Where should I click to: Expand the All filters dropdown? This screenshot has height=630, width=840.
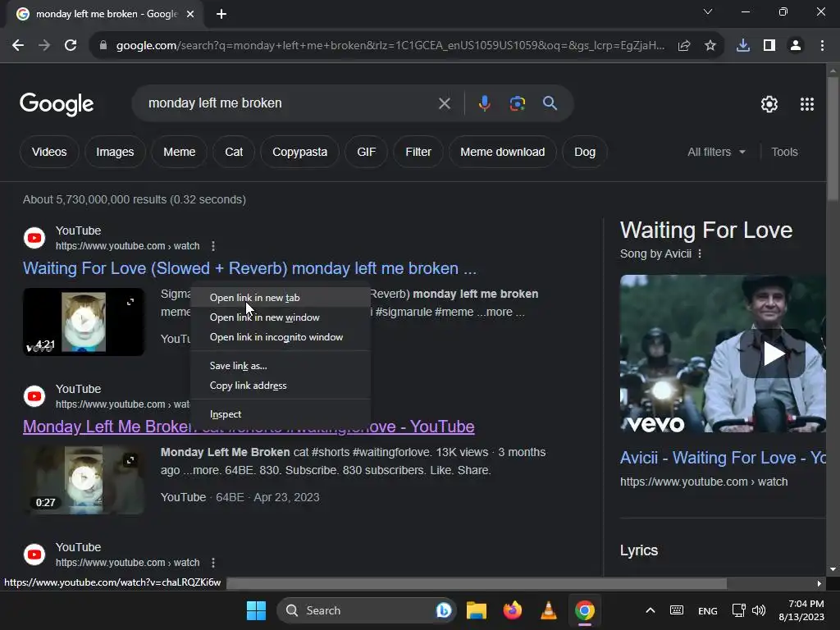716,152
